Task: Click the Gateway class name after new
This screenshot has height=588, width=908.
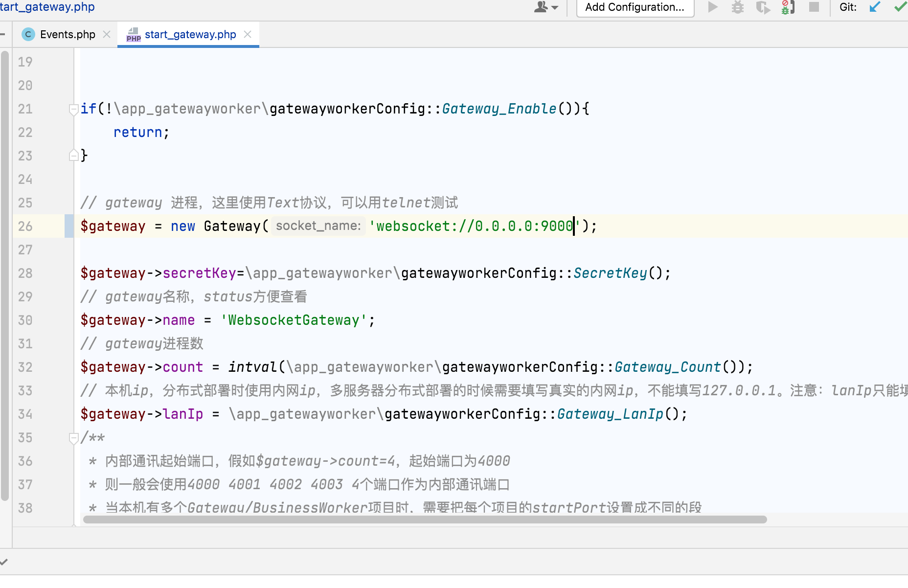Action: 232,226
